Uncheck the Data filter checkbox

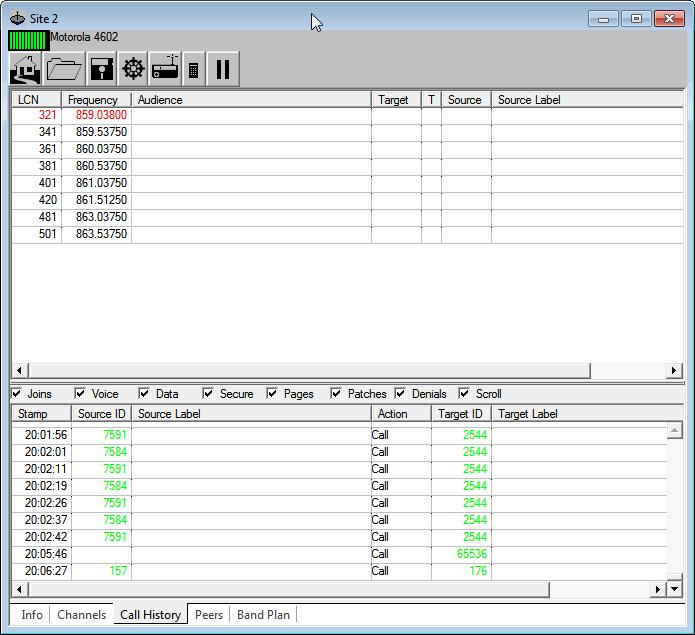(144, 393)
